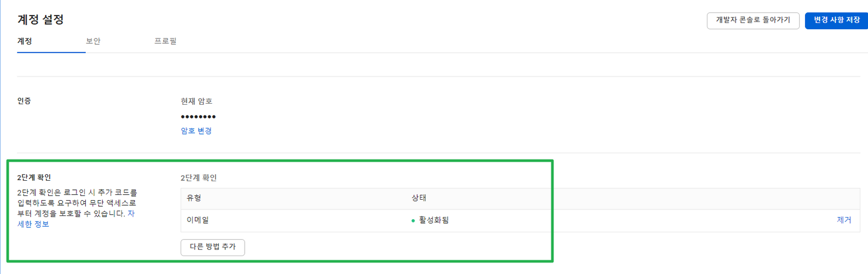Click the green active status dot
868x274 pixels.
413,221
